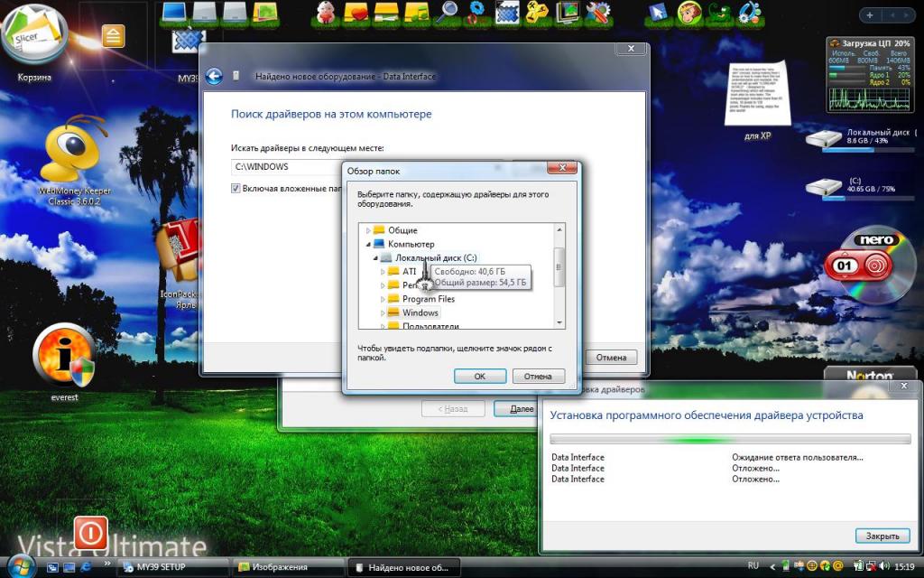
Task: Click the C:\WINDOWS path input field
Action: [289, 166]
